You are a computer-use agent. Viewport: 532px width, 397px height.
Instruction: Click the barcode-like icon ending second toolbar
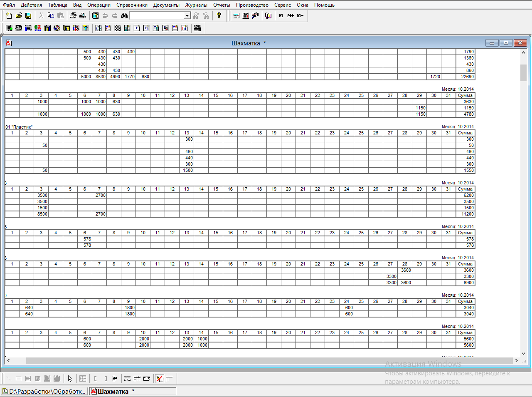(x=197, y=28)
